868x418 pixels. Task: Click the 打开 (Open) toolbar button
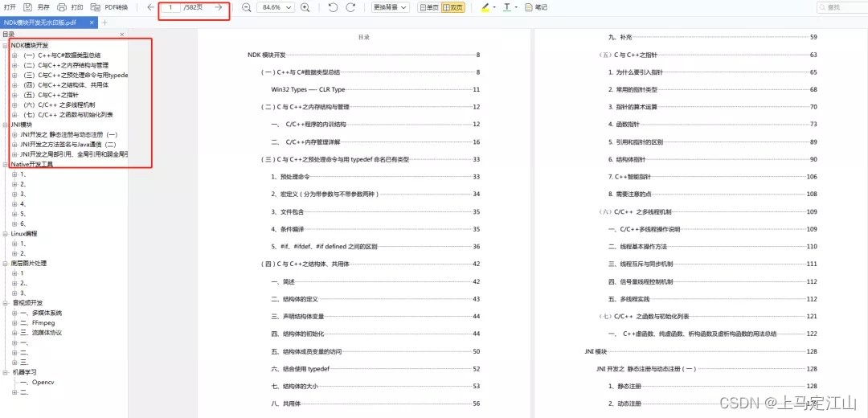coord(10,7)
